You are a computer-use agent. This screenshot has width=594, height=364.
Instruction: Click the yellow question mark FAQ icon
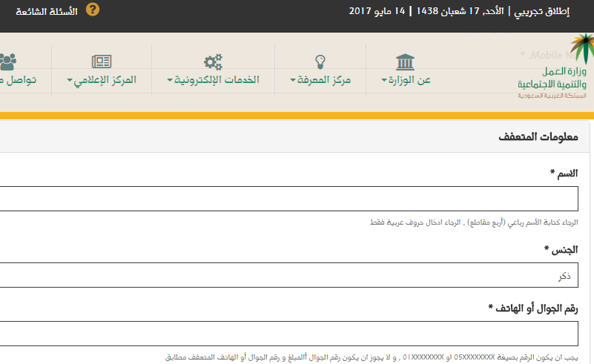click(93, 10)
